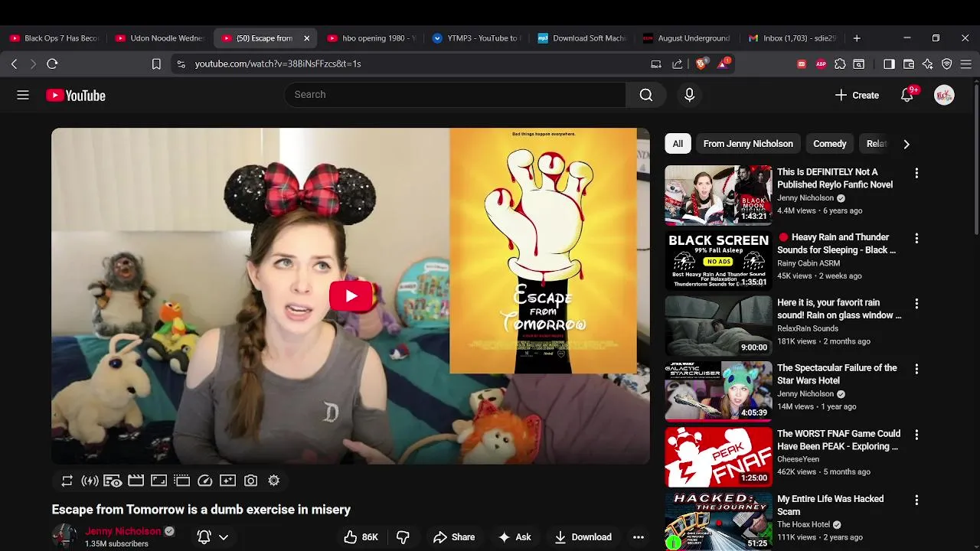Image resolution: width=980 pixels, height=551 pixels.
Task: Bookmark this page icon
Action: tap(156, 64)
